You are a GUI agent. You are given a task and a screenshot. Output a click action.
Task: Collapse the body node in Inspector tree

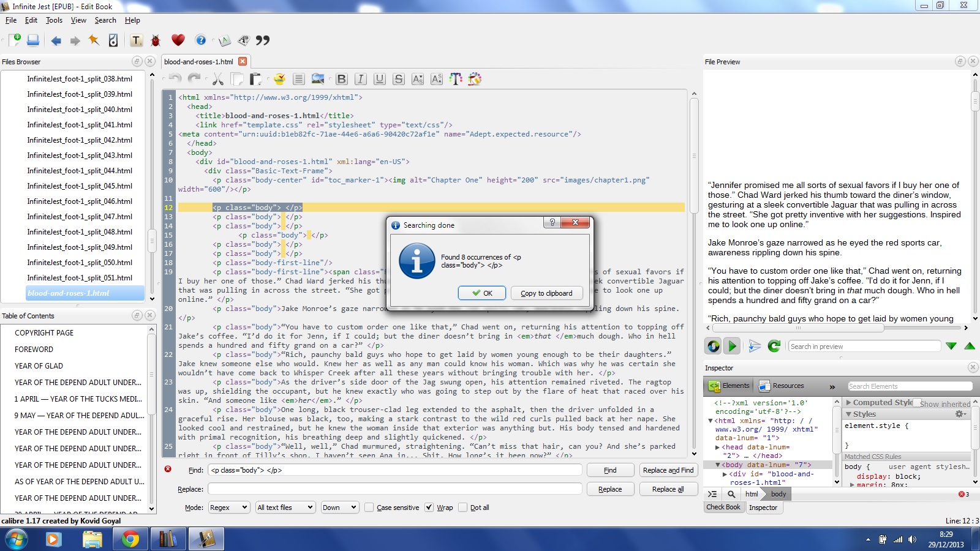(718, 465)
